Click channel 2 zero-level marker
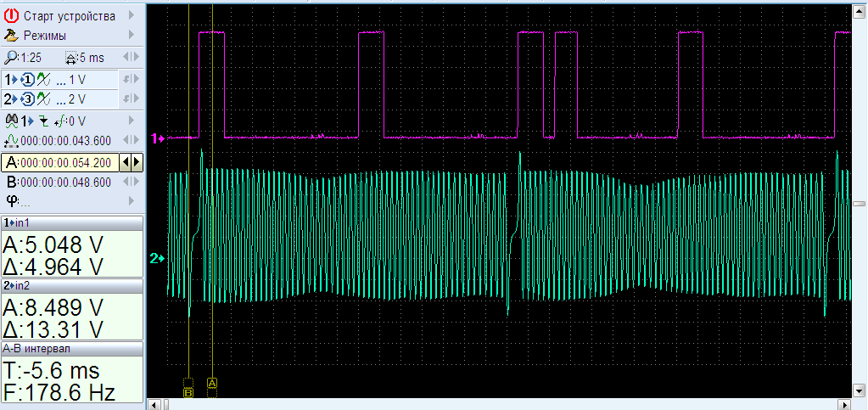Image resolution: width=868 pixels, height=410 pixels. coord(158,258)
